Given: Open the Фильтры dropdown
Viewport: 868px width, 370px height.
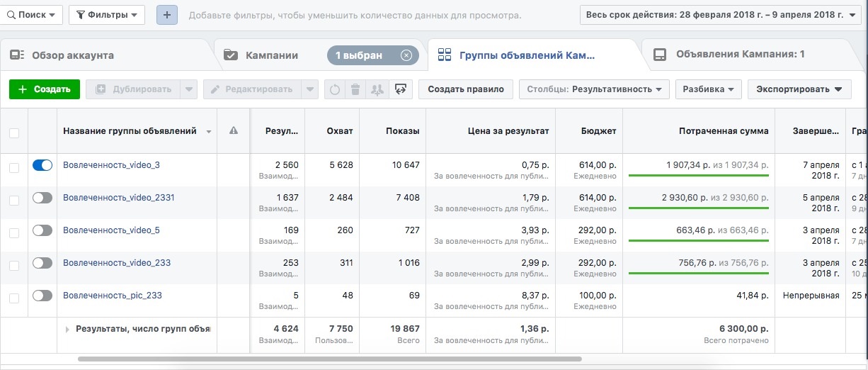Looking at the screenshot, I should coord(107,15).
